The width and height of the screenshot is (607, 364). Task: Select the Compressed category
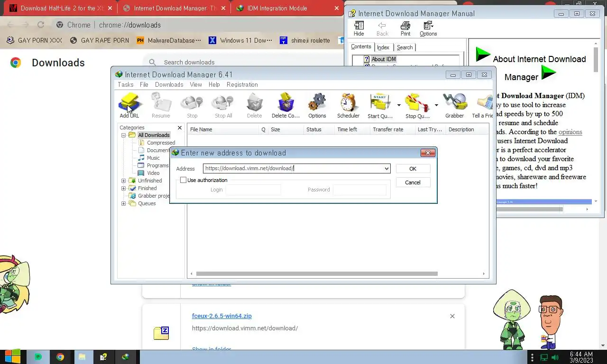click(x=161, y=143)
